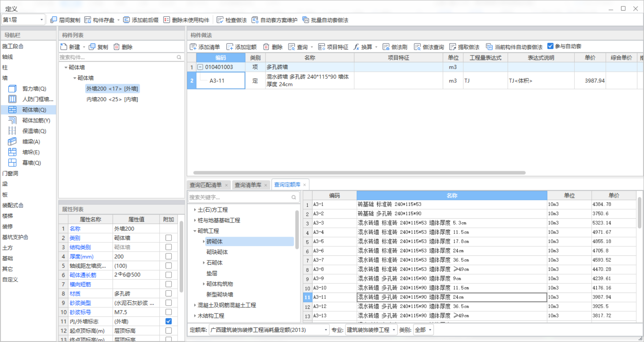Expand 混凝土及钢筋混凝土工程 node
The image size is (644, 342).
tap(195, 305)
